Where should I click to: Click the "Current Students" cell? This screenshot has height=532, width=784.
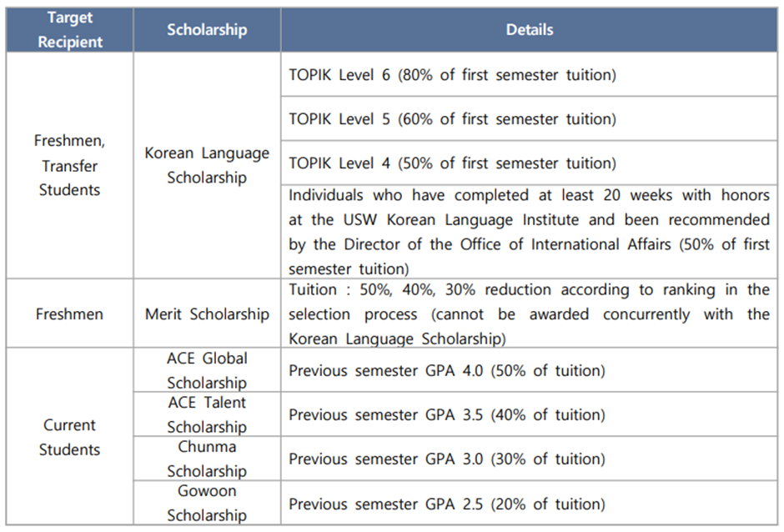[x=69, y=437]
